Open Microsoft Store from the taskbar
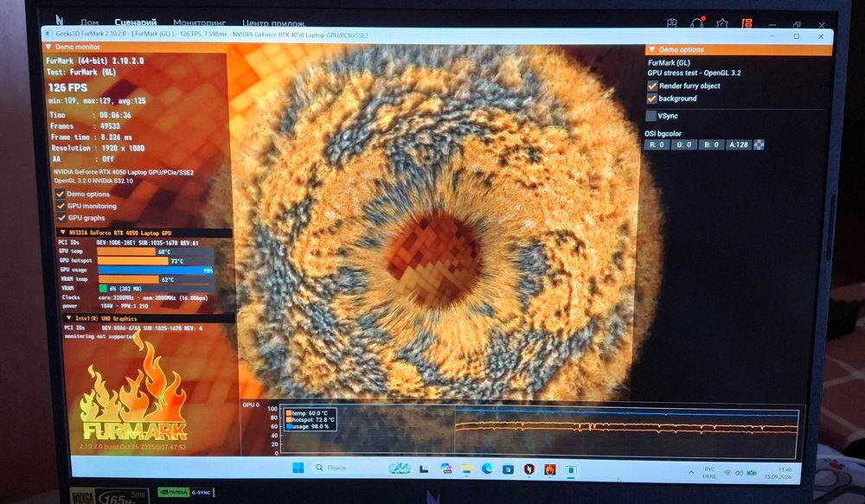865x504 pixels. pyautogui.click(x=508, y=469)
